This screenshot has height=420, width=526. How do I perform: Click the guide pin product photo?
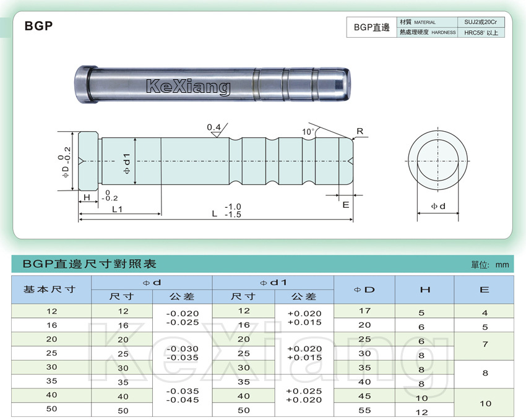[x=212, y=85]
